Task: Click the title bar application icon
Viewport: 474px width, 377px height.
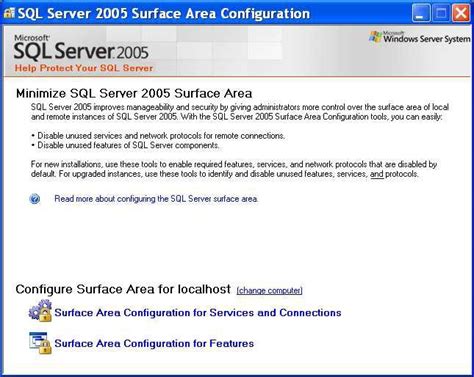Action: [x=9, y=13]
